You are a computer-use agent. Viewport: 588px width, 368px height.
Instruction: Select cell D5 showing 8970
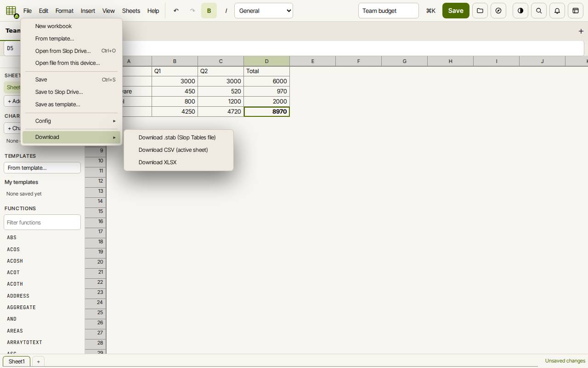266,111
